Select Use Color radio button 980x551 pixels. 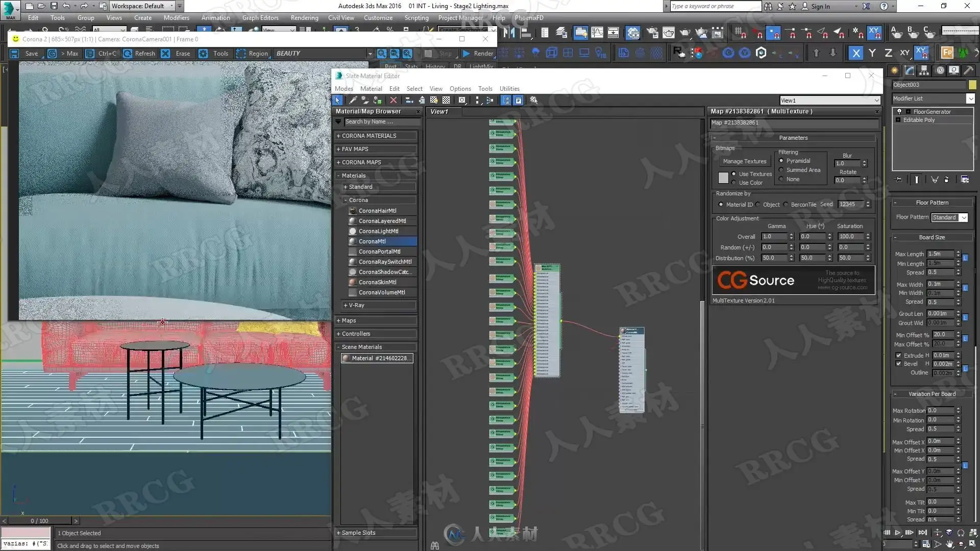(x=734, y=183)
